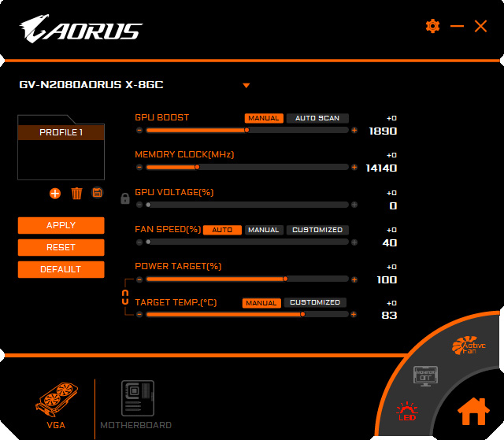Unlock GPU voltage via padlock icon

[125, 198]
